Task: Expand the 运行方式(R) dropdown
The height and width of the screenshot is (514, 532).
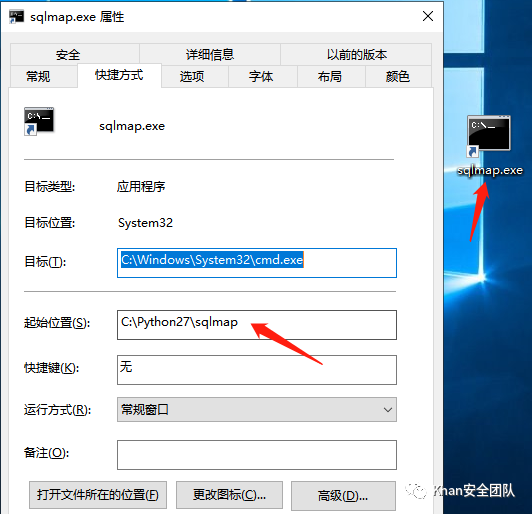Action: (257, 410)
